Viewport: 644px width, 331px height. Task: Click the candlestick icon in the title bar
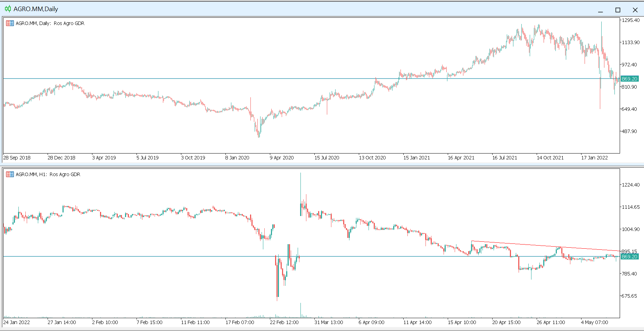[x=8, y=9]
